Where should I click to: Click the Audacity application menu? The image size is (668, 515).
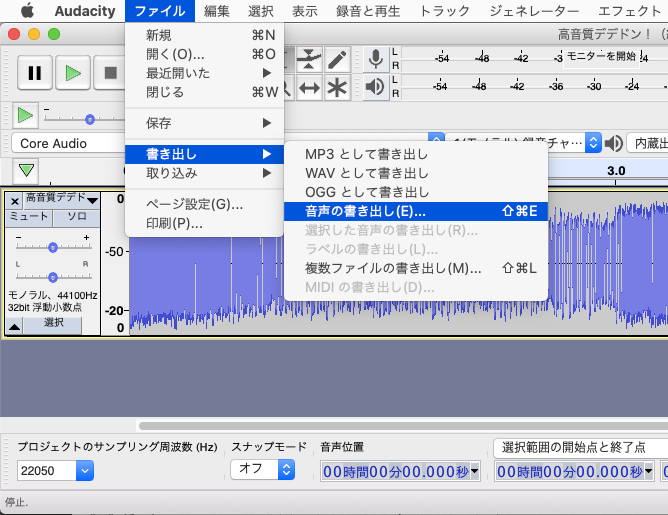(85, 11)
